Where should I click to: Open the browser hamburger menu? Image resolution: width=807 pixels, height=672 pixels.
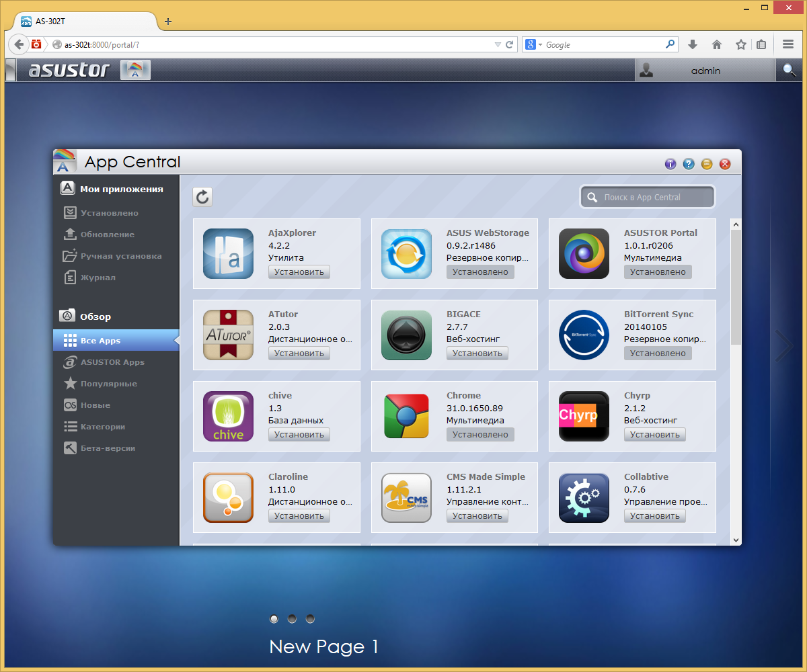pos(789,44)
